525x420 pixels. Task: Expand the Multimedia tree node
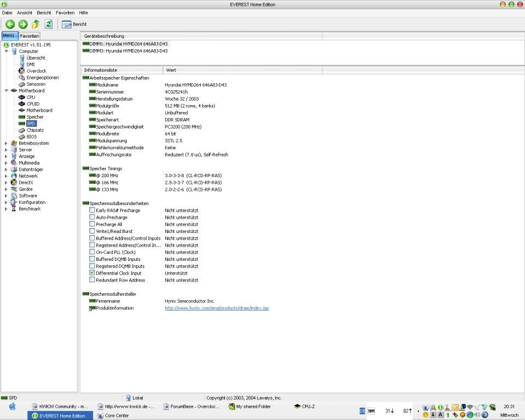pos(6,163)
